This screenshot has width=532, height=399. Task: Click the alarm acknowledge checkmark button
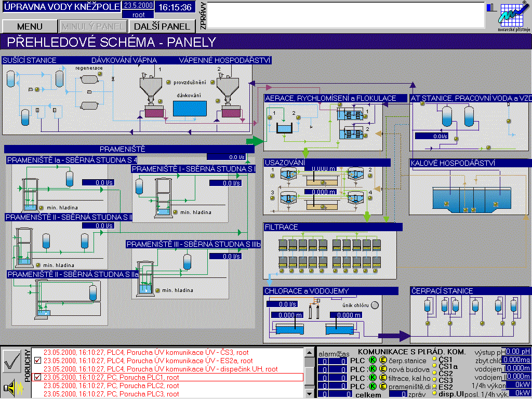(11, 362)
